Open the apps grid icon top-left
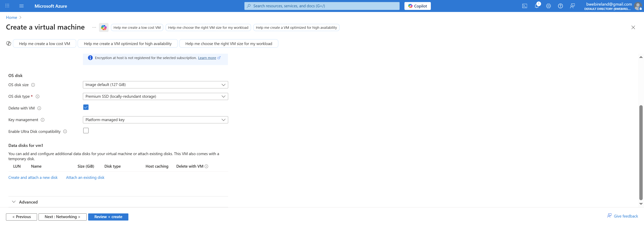Image resolution: width=644 pixels, height=228 pixels. coord(7,6)
